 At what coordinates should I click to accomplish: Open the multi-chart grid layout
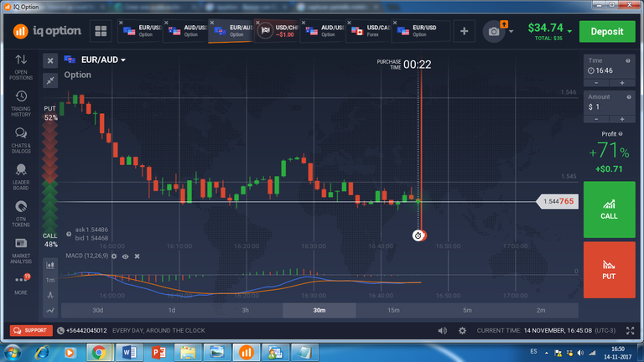[x=101, y=31]
